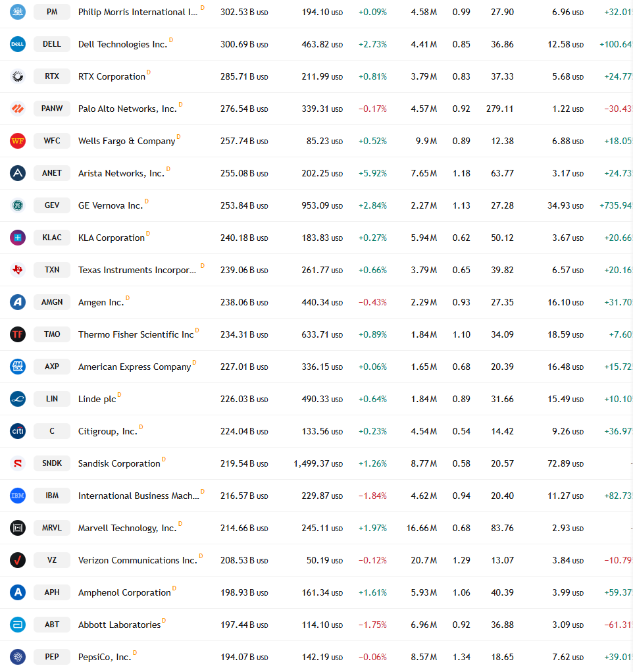Open the PM ticker symbol
Viewport: 633px width, 672px height.
point(52,12)
